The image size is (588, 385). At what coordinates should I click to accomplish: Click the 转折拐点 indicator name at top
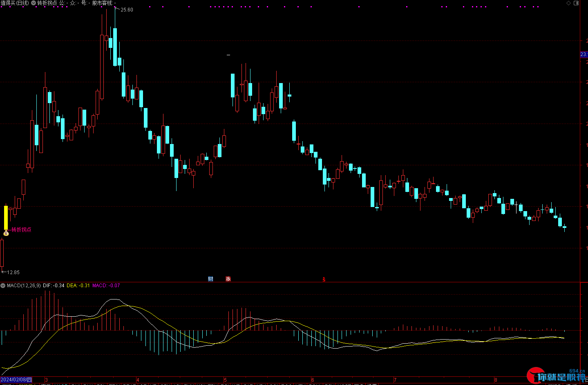(x=47, y=3)
